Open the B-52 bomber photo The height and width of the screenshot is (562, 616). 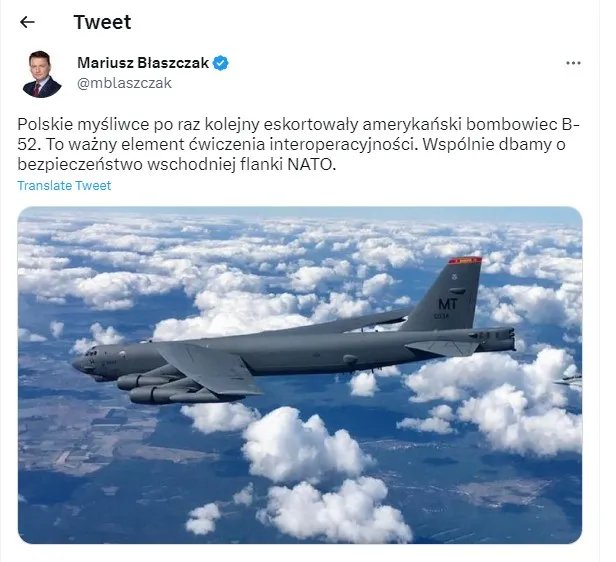tap(300, 375)
